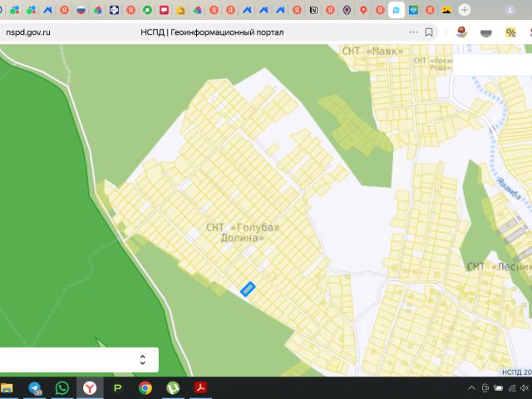This screenshot has width=532, height=399.
Task: Select the blue highlighted land parcel on the map
Action: point(248,289)
